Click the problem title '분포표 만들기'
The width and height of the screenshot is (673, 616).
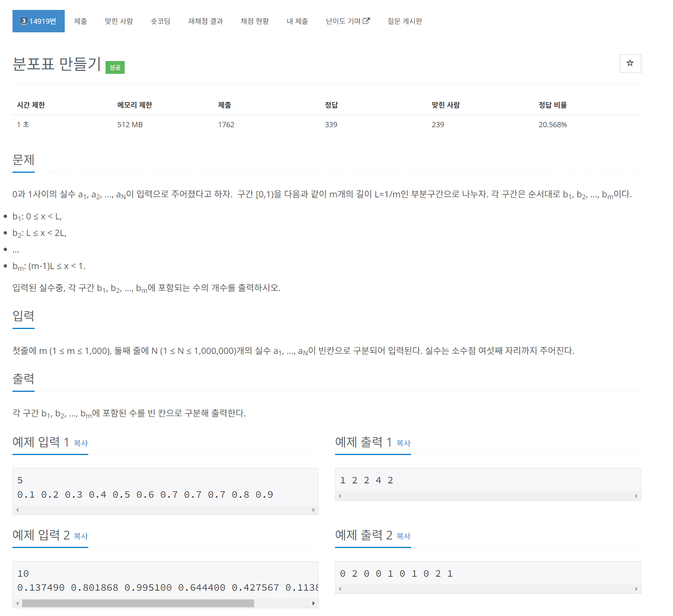(x=57, y=64)
